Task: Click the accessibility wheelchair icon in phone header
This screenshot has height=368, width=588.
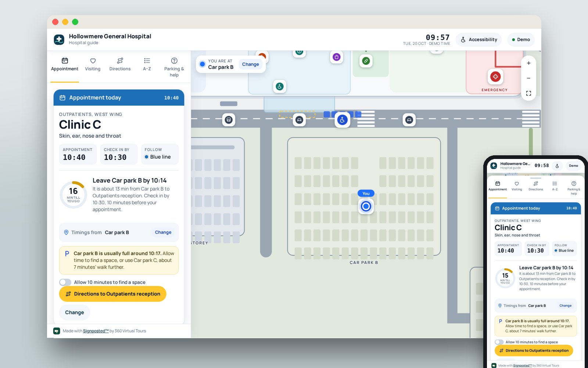Action: 557,166
